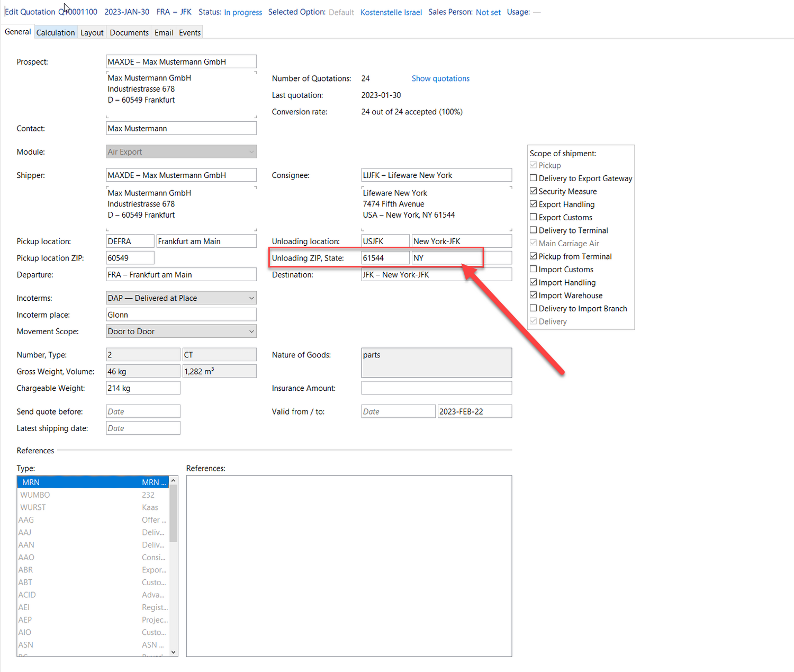Click the Show quotations link
Screen dimensions: 794x672
tap(440, 78)
